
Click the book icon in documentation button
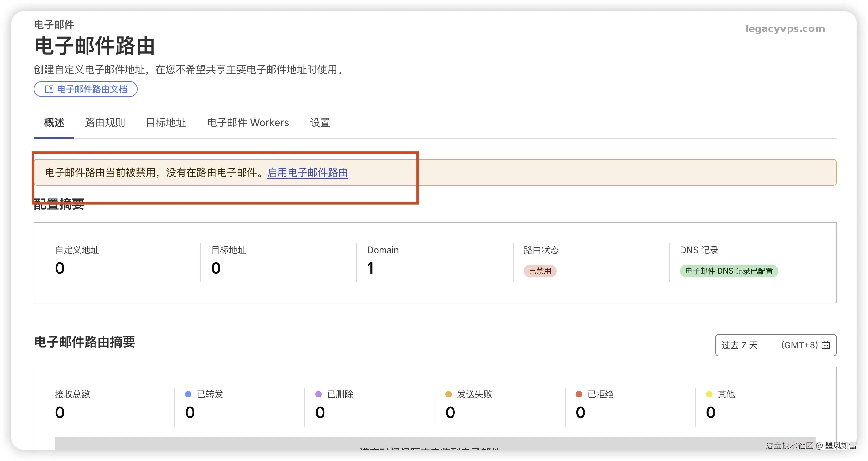click(x=49, y=89)
